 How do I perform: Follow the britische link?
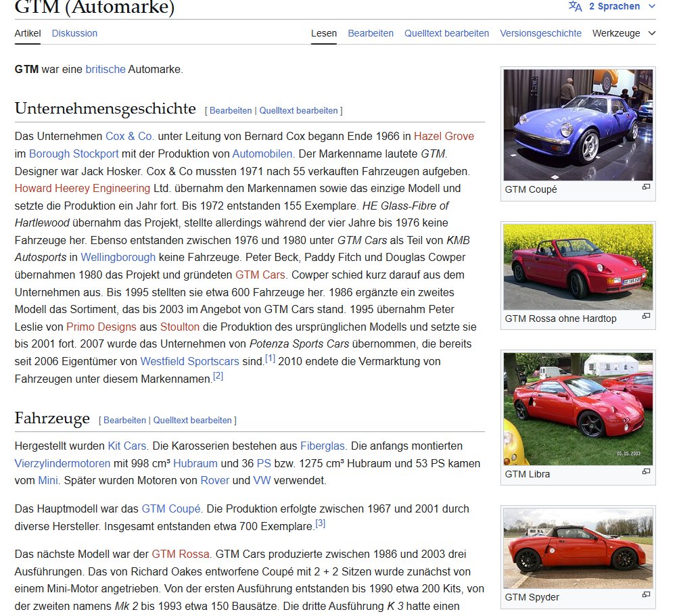[x=106, y=69]
